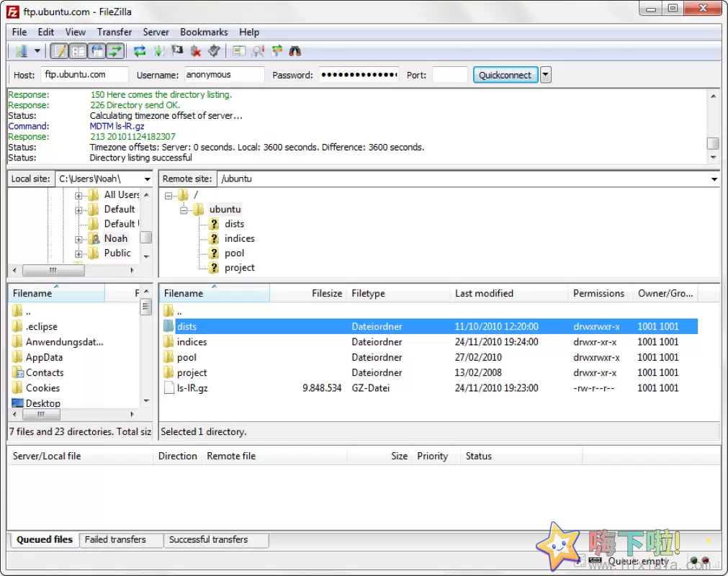Open the Site Manager
This screenshot has height=576, width=728.
click(x=21, y=50)
